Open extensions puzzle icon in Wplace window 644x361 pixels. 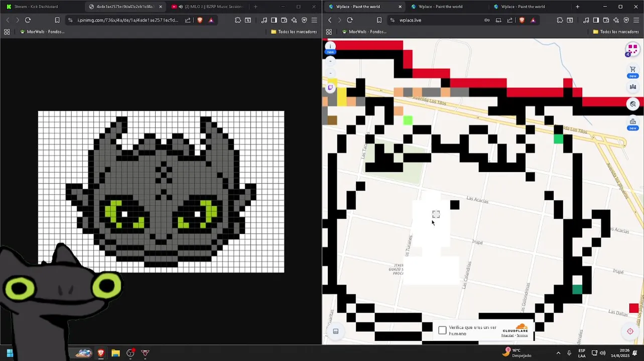(x=560, y=20)
